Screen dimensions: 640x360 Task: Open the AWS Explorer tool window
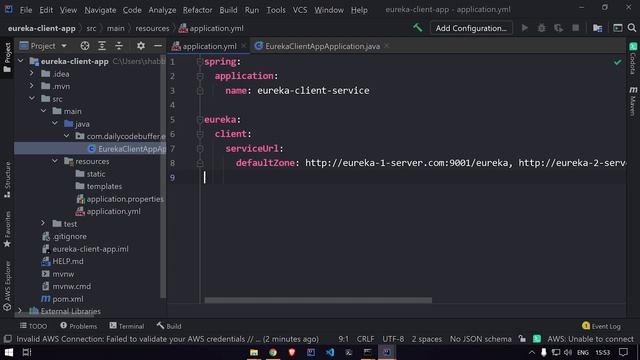pos(7,286)
